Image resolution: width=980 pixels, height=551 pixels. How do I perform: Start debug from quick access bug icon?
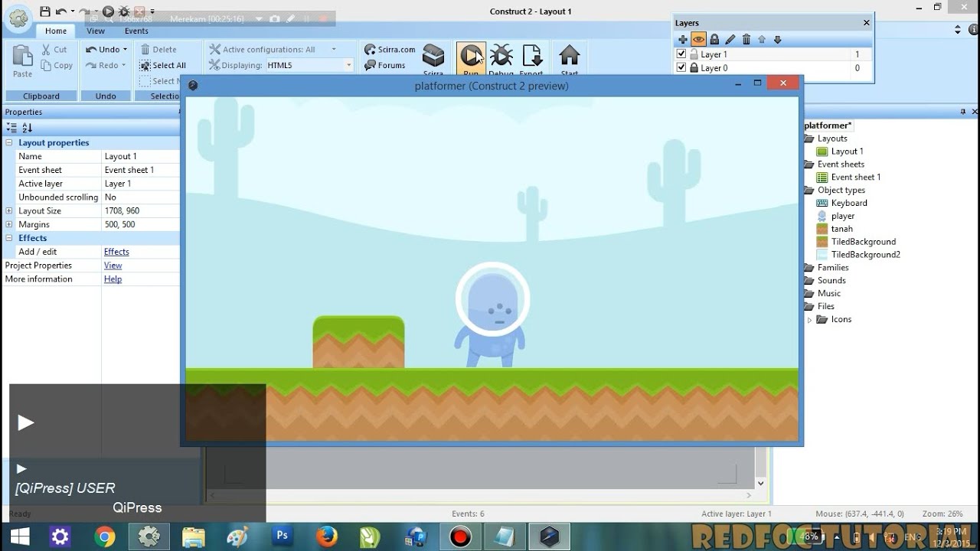pyautogui.click(x=124, y=11)
